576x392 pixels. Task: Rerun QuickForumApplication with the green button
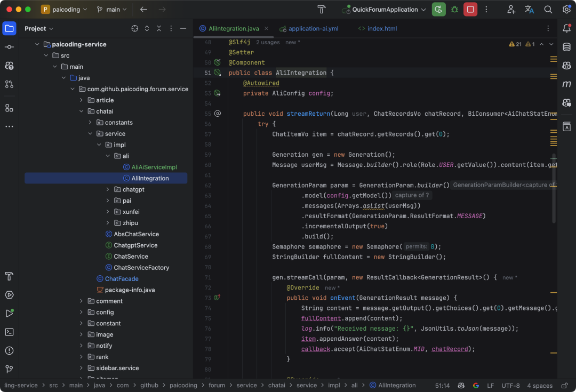click(438, 10)
